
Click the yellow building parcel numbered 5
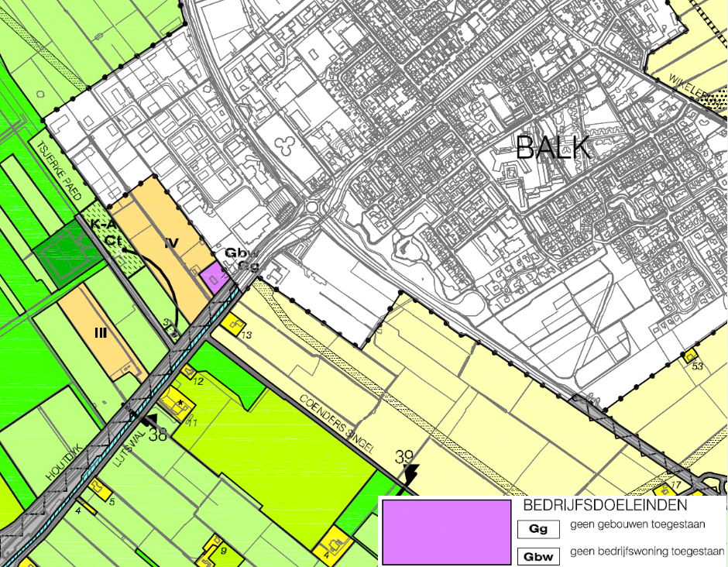click(x=99, y=489)
